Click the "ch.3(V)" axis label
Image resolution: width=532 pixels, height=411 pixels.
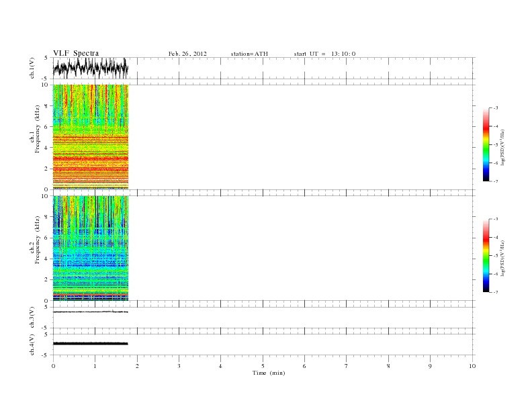[x=32, y=318]
